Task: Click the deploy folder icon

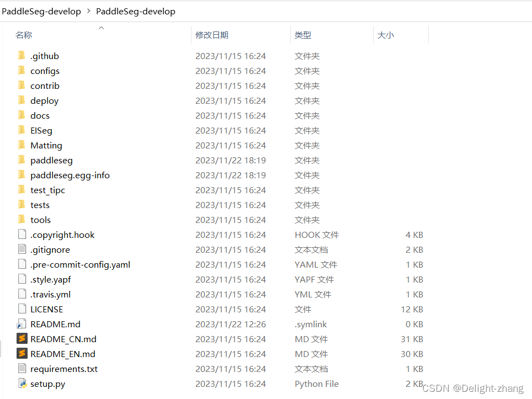Action: coord(22,100)
